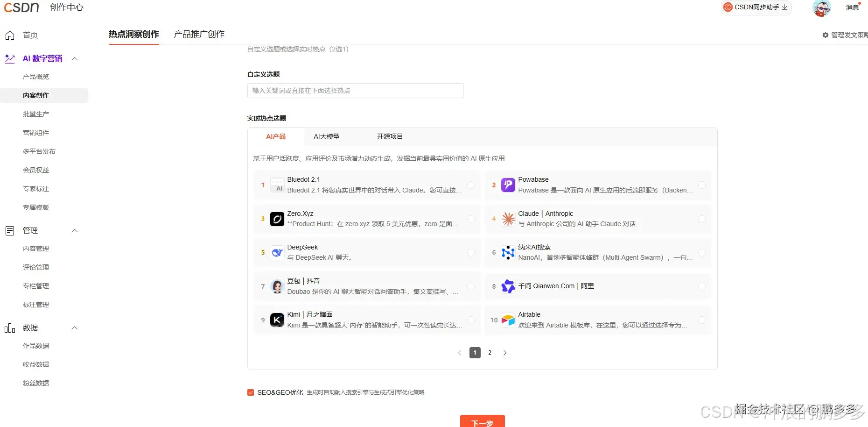
Task: Open 专栏管理 in sidebar
Action: coord(36,286)
